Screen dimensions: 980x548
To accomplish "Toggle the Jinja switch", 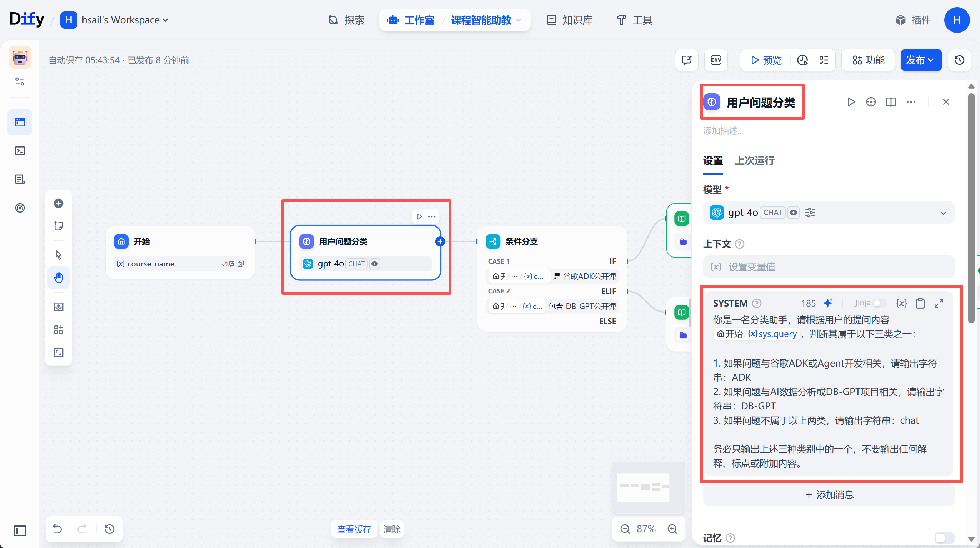I will pos(879,303).
